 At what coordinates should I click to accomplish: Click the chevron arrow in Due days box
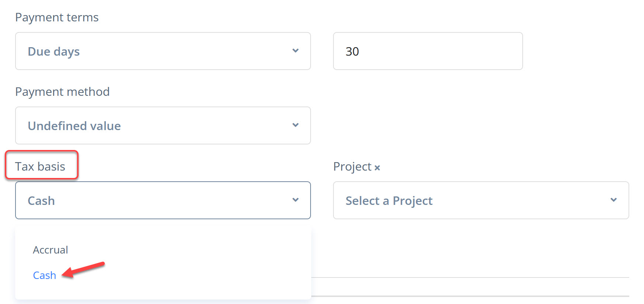[295, 51]
